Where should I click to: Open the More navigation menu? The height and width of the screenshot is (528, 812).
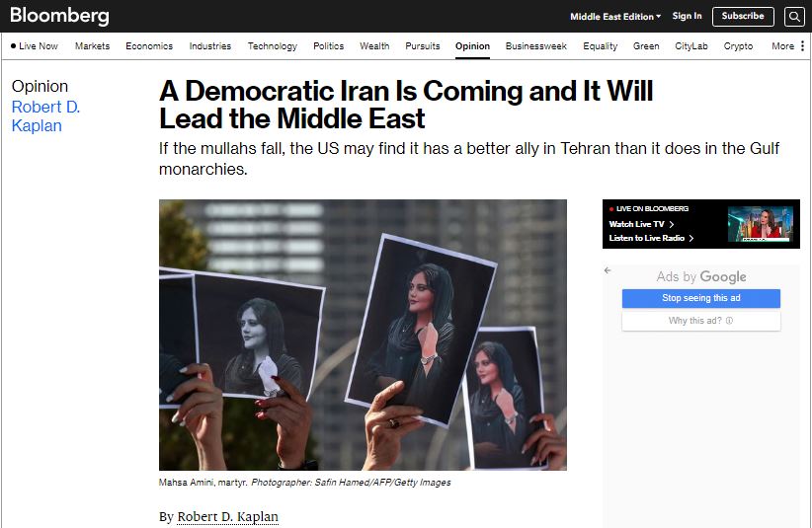pos(782,46)
